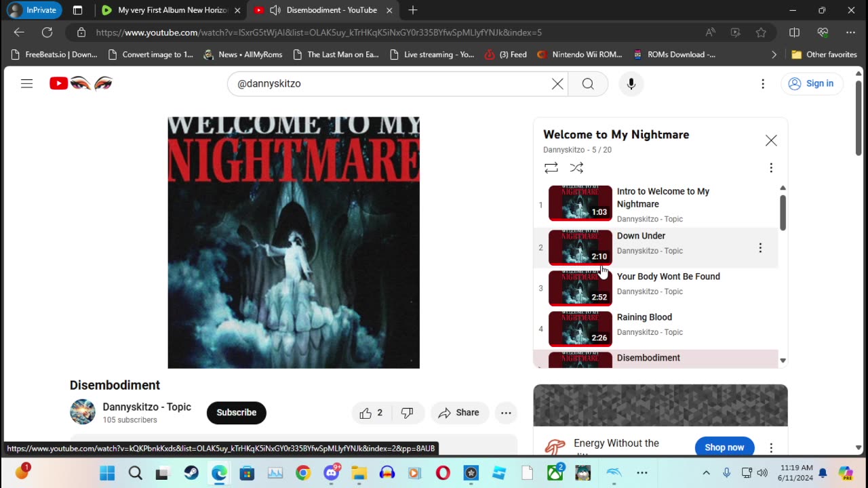Click the magnifier search button
The height and width of the screenshot is (488, 868).
[x=588, y=83]
